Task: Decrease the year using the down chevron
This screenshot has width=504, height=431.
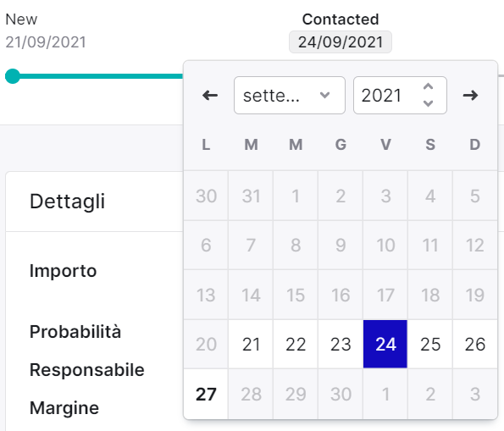Action: [x=428, y=103]
